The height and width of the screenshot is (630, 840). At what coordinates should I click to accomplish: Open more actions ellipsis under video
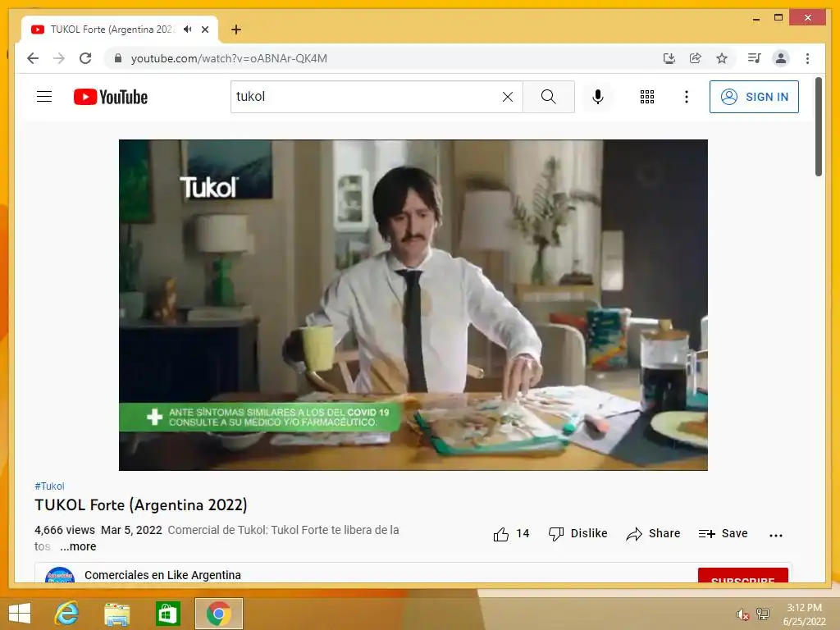(776, 535)
